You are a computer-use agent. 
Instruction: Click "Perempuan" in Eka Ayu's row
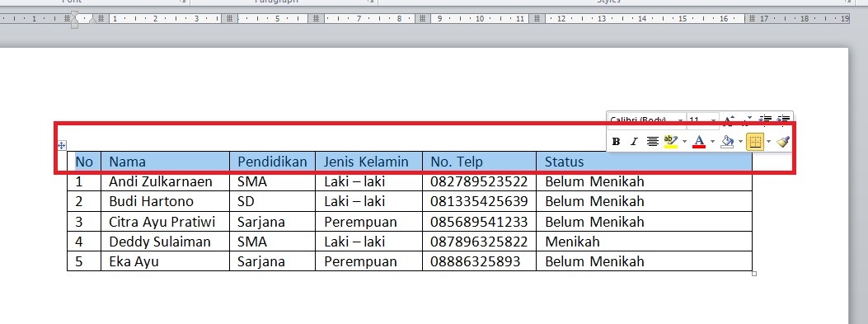pyautogui.click(x=360, y=261)
